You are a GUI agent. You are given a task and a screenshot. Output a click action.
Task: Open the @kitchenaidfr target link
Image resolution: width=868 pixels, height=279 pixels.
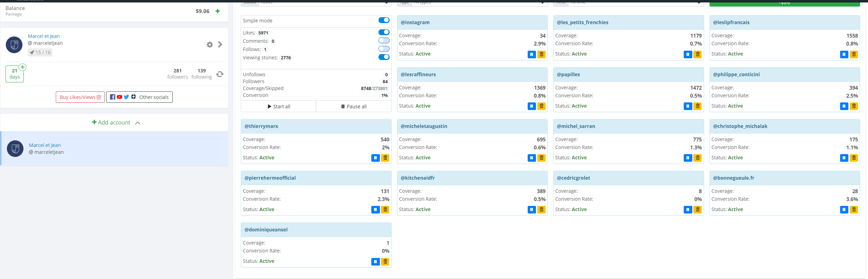pos(418,178)
